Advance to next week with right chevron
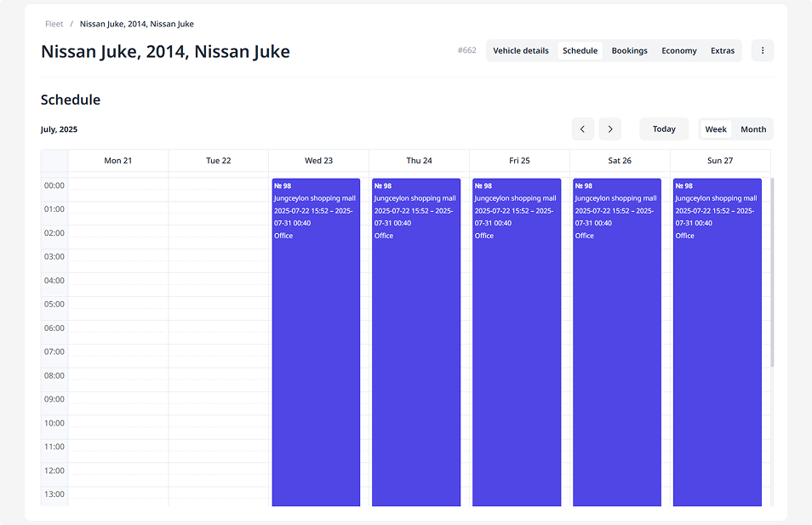Screen dimensions: 812x525 (609, 129)
